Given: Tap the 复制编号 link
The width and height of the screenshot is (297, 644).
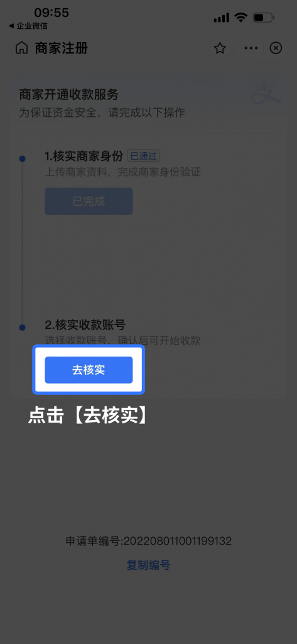Looking at the screenshot, I should [148, 565].
